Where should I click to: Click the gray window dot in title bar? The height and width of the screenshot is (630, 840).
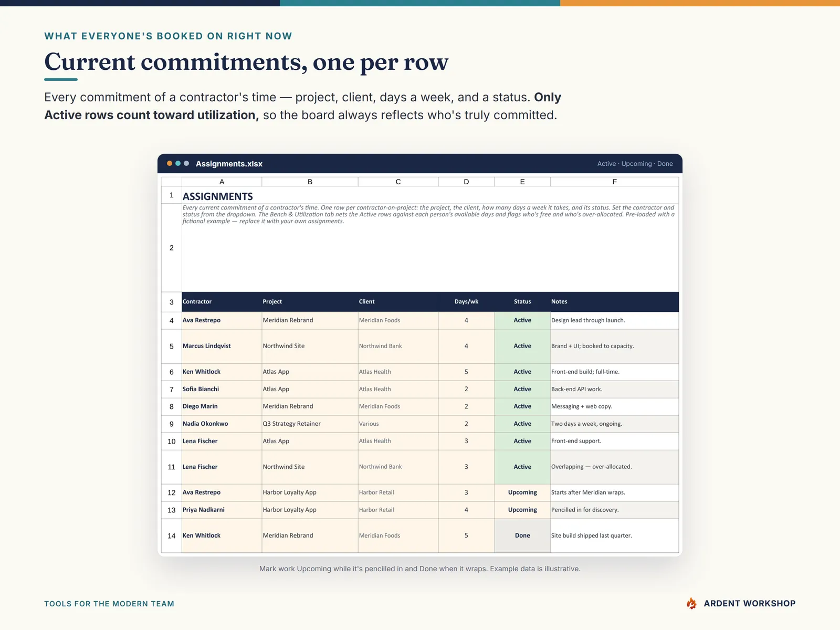(186, 163)
